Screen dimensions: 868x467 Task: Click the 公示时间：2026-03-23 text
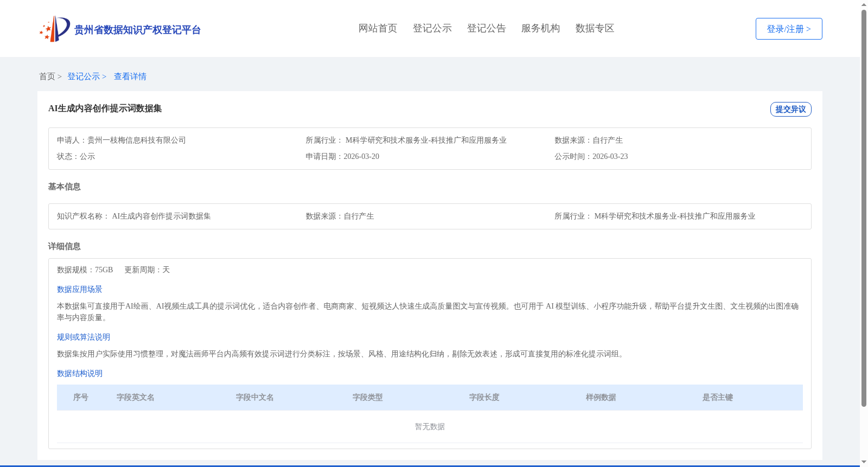coord(591,156)
